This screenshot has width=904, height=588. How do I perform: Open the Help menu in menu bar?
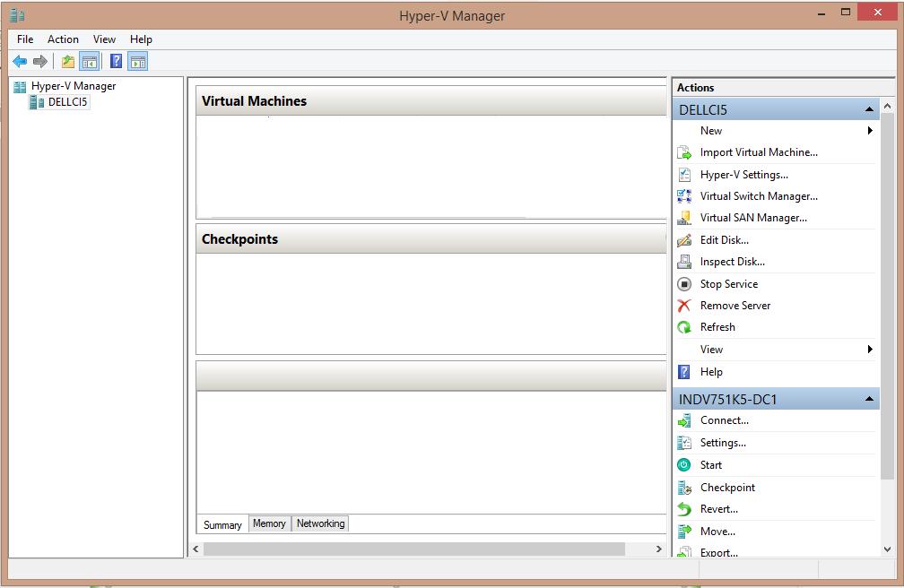pos(141,39)
